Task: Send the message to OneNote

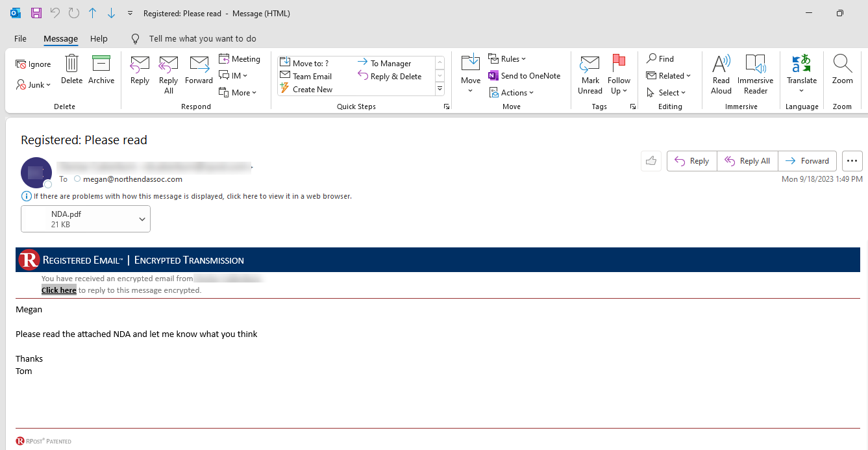Action: (x=525, y=76)
